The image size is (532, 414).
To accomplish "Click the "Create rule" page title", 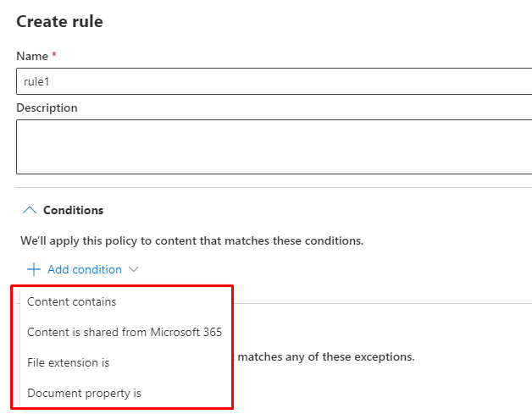I will (59, 22).
